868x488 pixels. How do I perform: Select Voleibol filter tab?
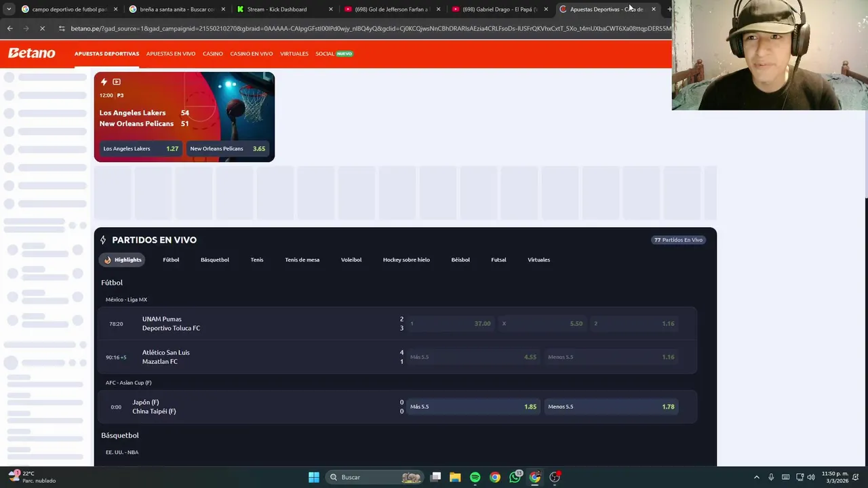pos(351,260)
